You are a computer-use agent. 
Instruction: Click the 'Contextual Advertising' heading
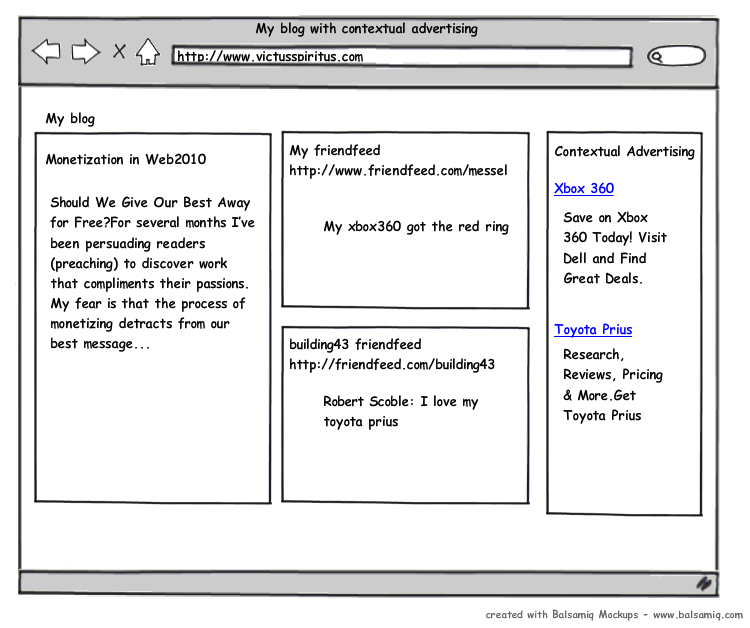[624, 152]
